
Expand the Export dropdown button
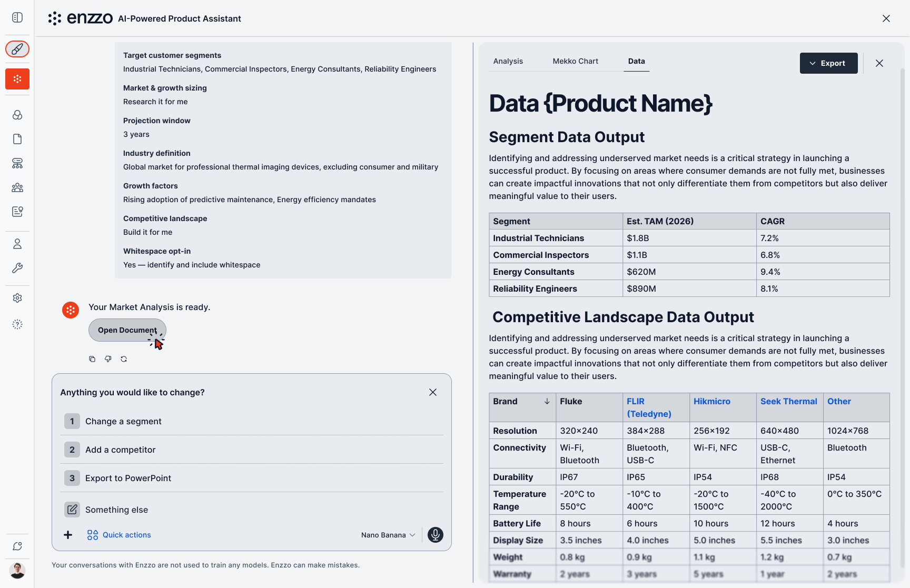pos(828,63)
